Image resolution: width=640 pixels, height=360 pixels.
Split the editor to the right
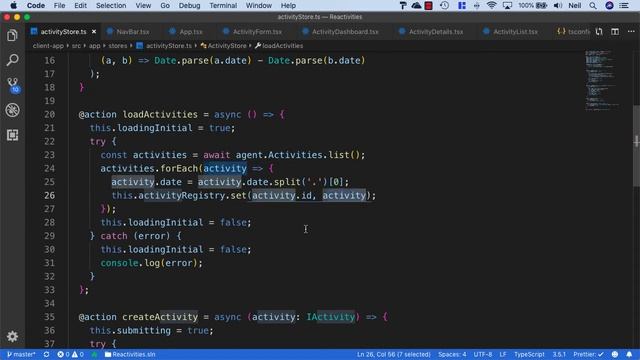[615, 31]
